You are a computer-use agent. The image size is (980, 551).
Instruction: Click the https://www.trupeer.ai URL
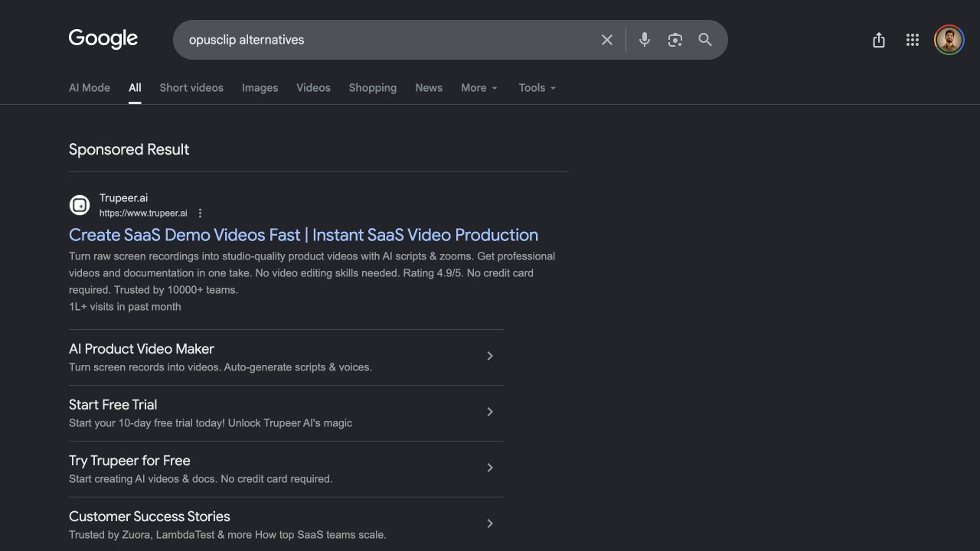[143, 214]
